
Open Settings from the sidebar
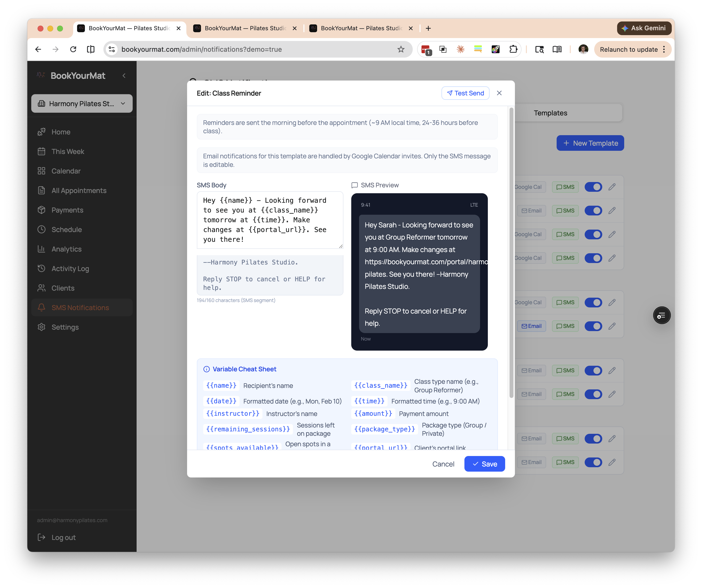[x=65, y=327]
